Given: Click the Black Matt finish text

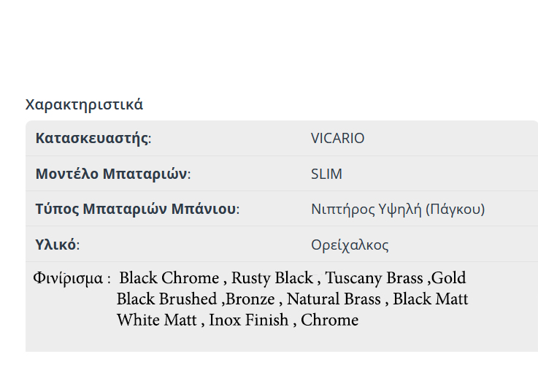Looking at the screenshot, I should [431, 299].
